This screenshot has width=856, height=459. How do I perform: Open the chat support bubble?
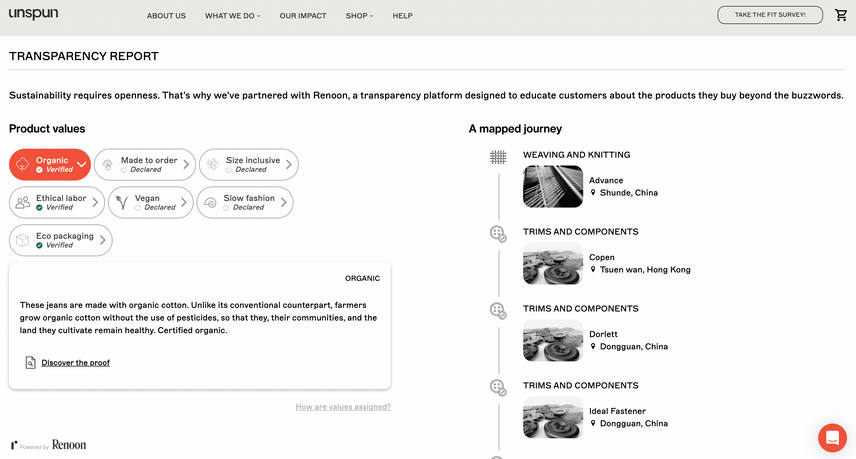[x=832, y=438]
